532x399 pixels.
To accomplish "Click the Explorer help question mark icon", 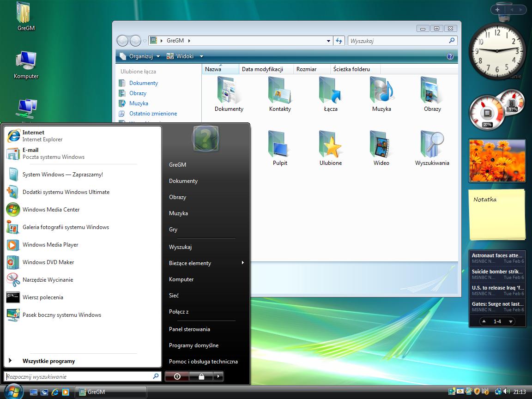I will coord(450,56).
